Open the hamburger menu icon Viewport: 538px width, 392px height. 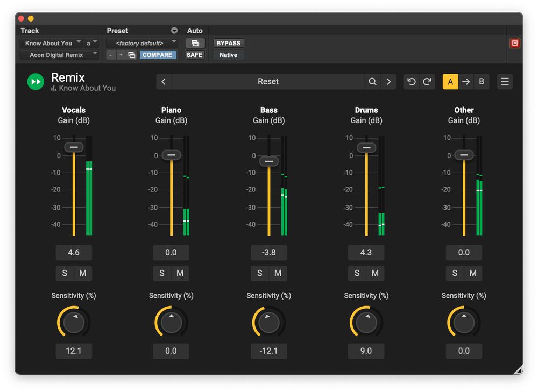pos(505,82)
